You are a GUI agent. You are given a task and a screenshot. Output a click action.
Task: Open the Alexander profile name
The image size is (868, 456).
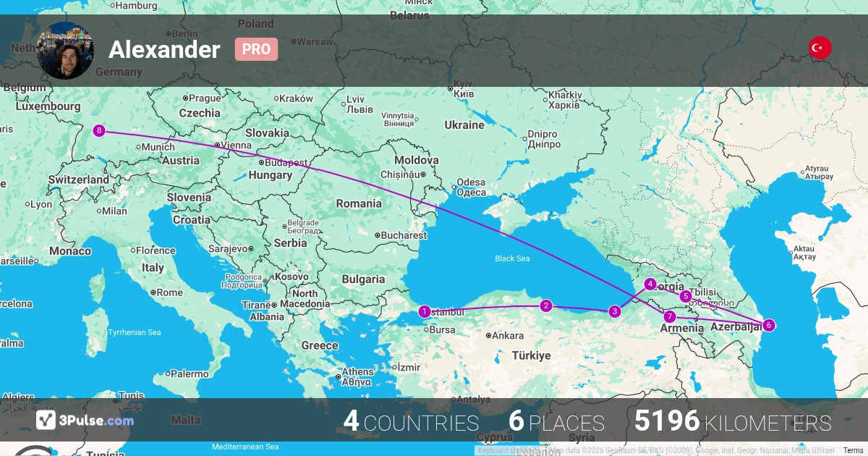(164, 49)
